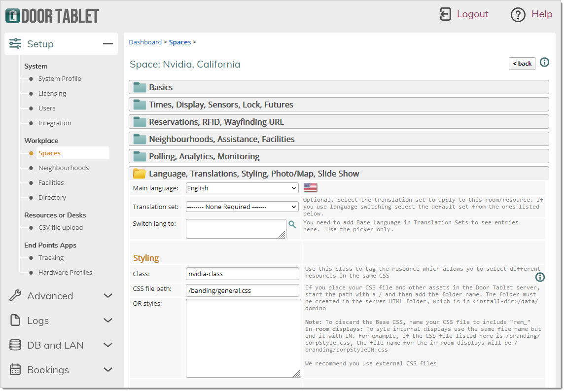
Task: Open the Main language dropdown
Action: coord(242,188)
